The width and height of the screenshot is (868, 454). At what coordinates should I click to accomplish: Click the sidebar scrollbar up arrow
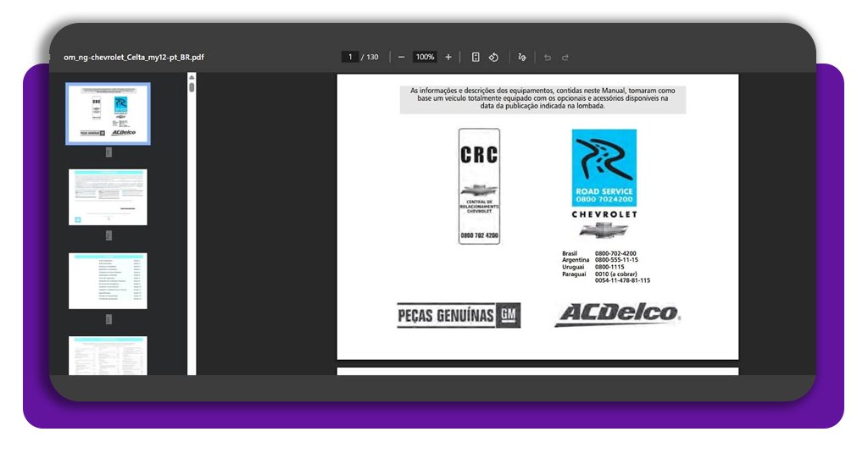click(x=192, y=77)
